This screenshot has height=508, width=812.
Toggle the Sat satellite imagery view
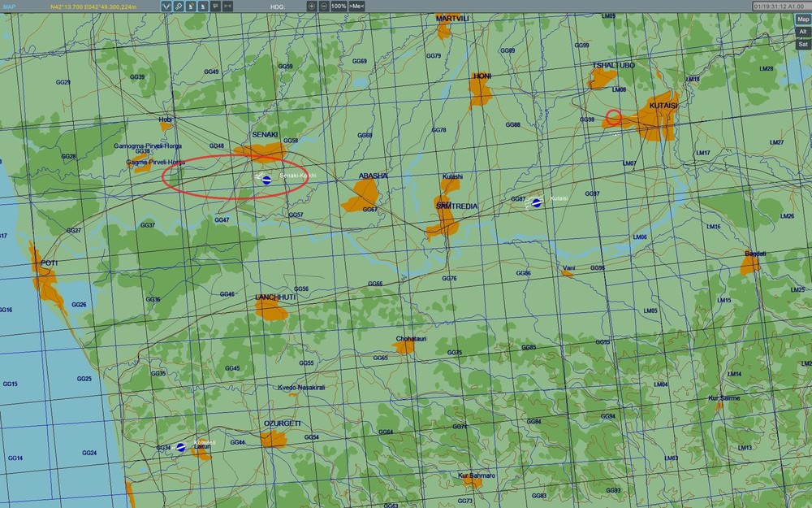(x=802, y=45)
